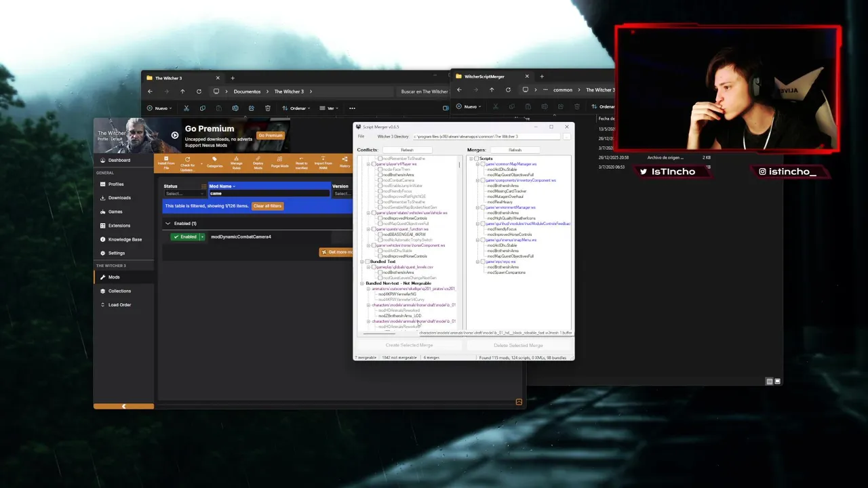Check the r4Player.ws conflict checkbox

tap(374, 164)
